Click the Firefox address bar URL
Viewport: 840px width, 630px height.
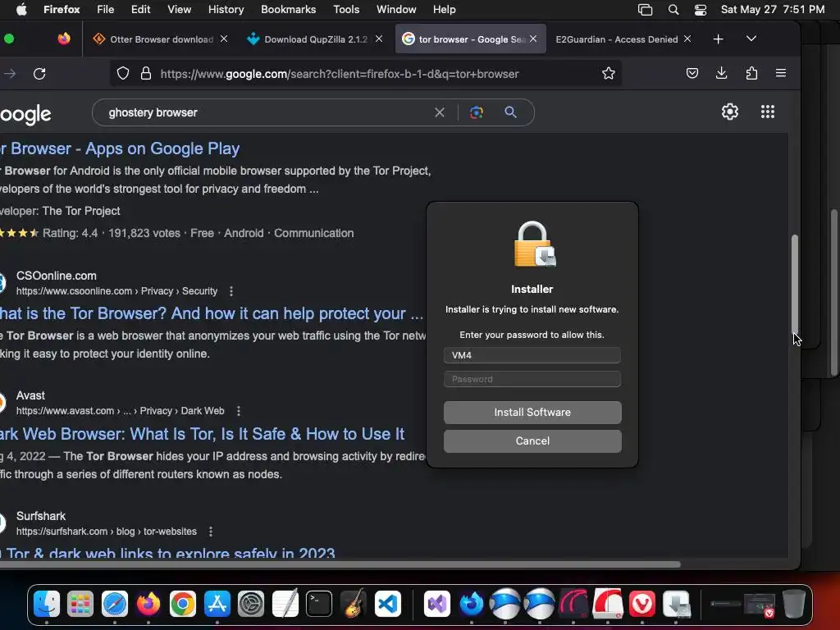[x=340, y=74]
